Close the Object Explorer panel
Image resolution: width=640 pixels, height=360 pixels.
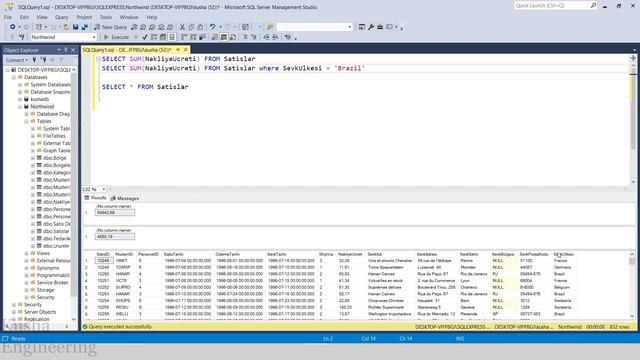(x=73, y=50)
